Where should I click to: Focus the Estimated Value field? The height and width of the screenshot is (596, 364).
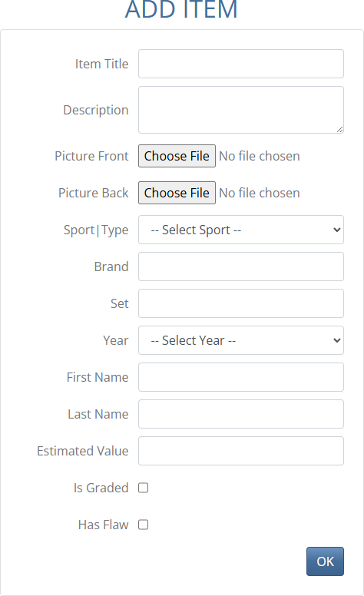[241, 451]
